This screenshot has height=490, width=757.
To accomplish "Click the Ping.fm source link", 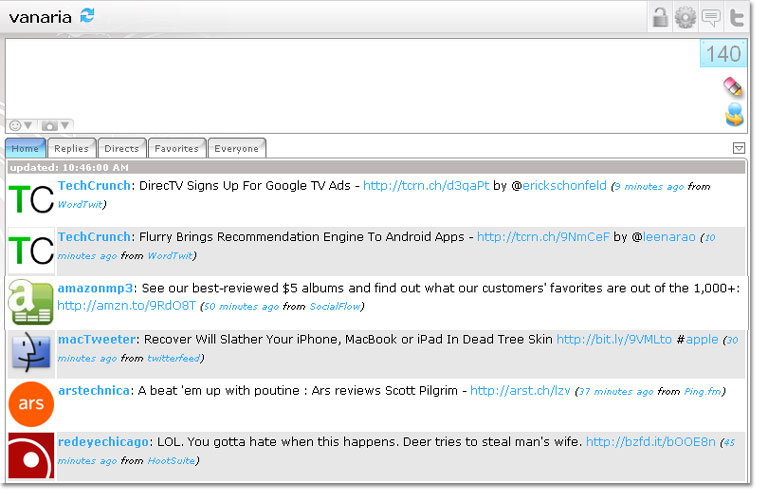I will [702, 391].
